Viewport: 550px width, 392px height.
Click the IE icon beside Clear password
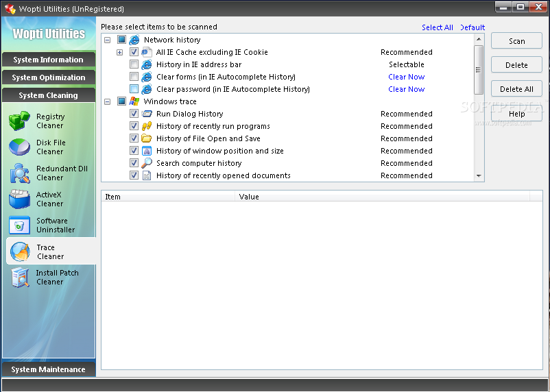tap(147, 89)
